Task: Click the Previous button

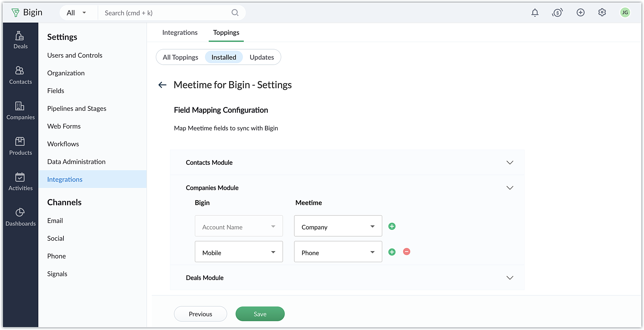Action: click(x=201, y=314)
